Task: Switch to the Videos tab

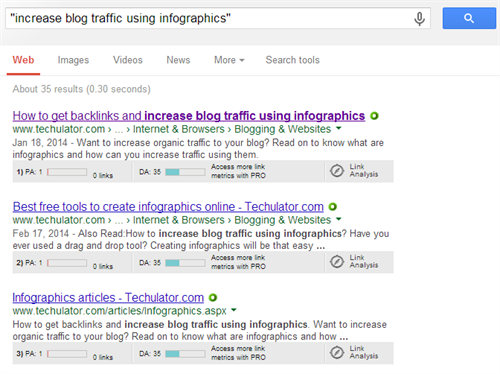Action: [x=128, y=60]
